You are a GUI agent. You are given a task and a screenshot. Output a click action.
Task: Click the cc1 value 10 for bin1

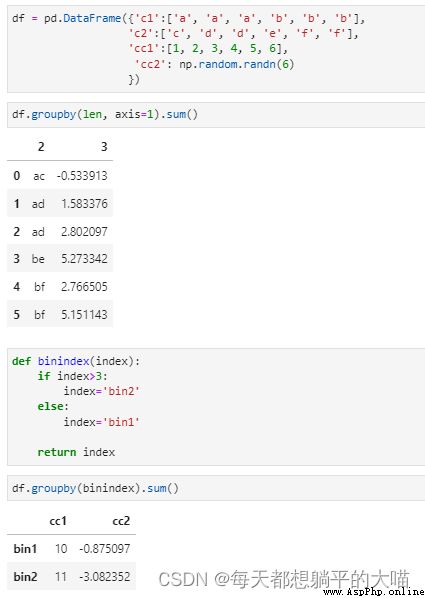click(x=61, y=549)
